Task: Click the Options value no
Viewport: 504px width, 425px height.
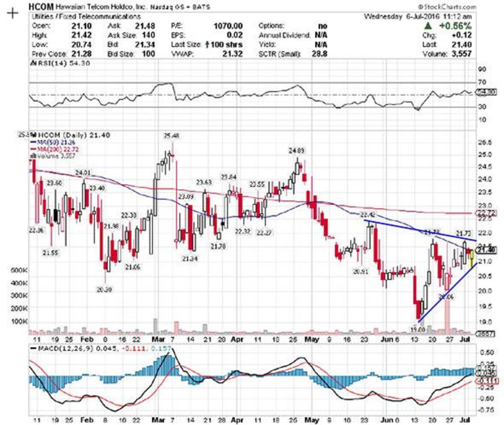Action: pyautogui.click(x=323, y=26)
